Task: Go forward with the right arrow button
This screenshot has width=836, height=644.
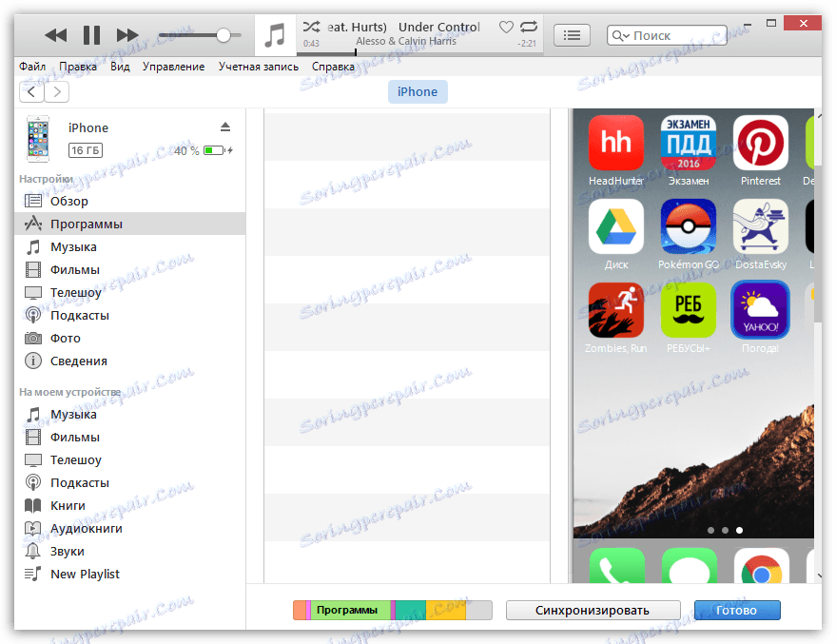Action: (x=57, y=92)
